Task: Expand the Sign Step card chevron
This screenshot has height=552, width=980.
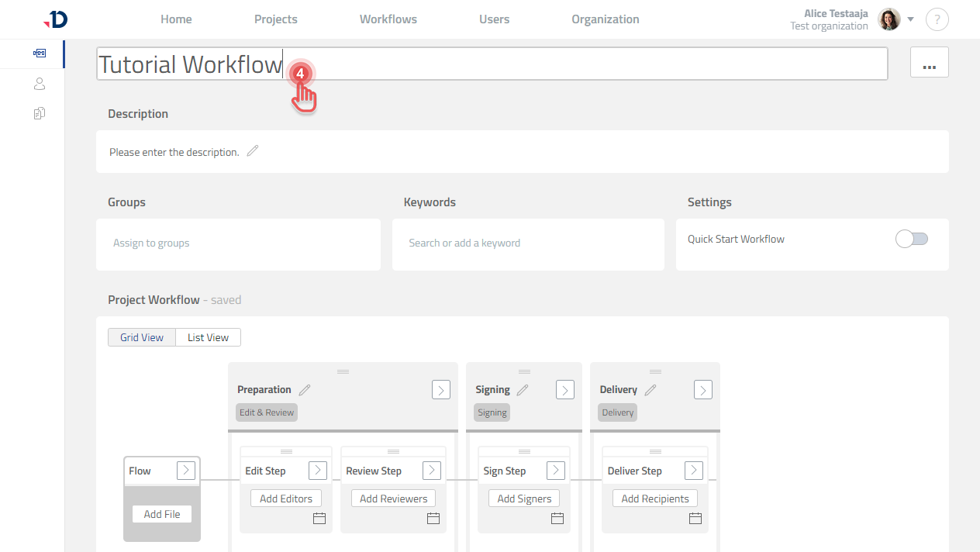Action: (x=557, y=470)
